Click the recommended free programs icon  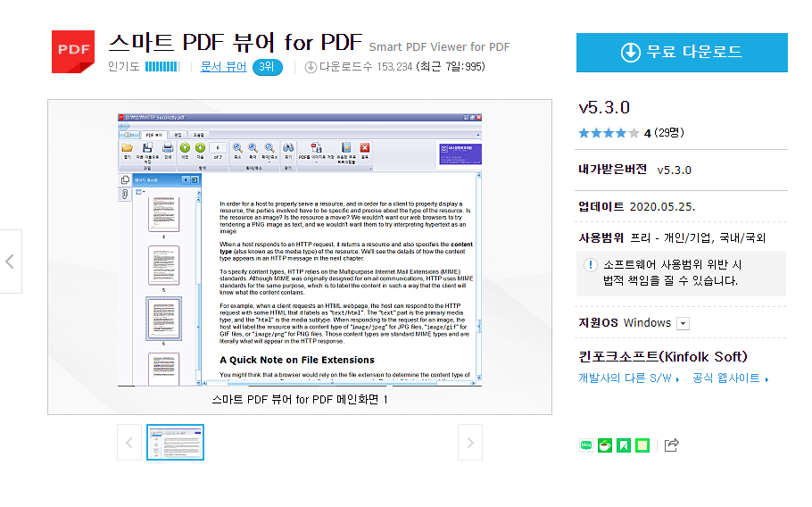pos(346,148)
